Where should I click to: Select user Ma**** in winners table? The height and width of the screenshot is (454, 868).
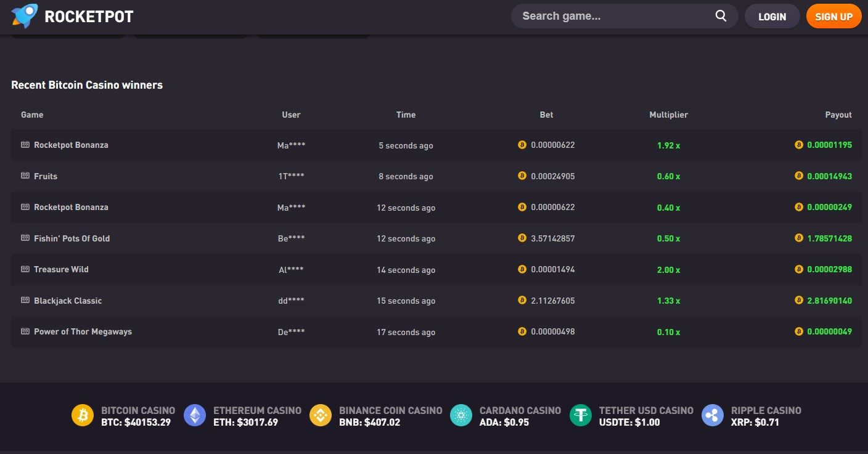click(x=290, y=145)
